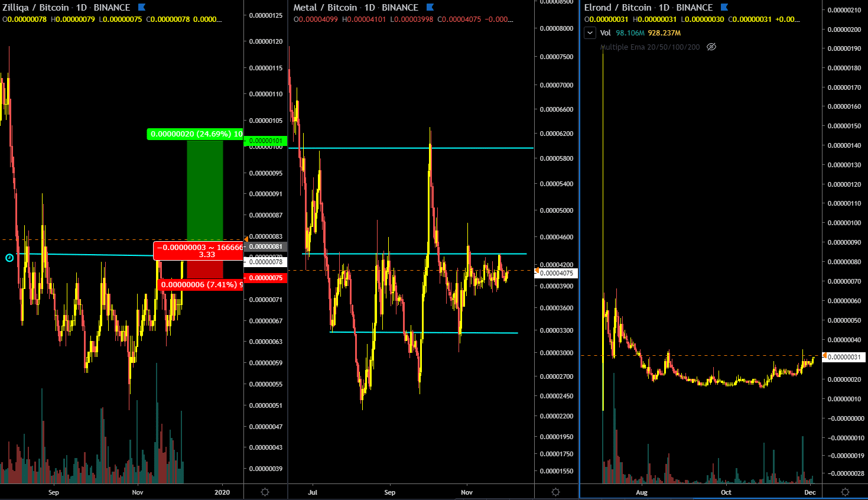
Task: Click orange price arrow marker on Metal scale
Action: point(537,270)
